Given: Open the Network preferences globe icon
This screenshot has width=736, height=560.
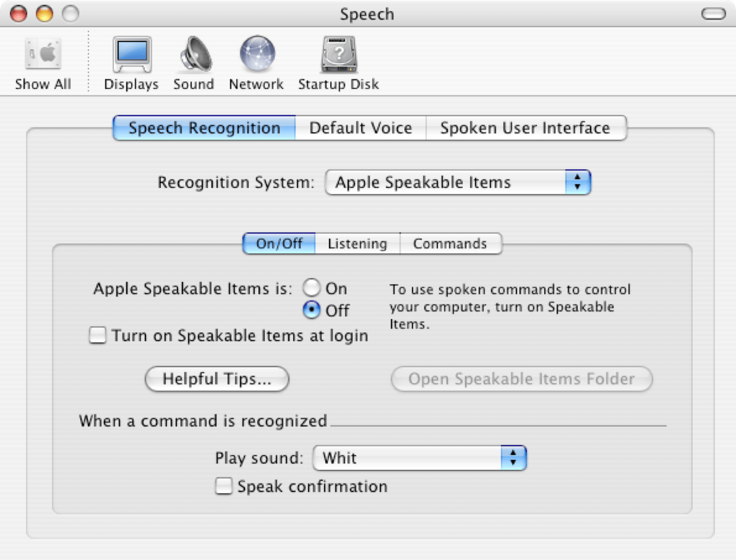Looking at the screenshot, I should [256, 63].
